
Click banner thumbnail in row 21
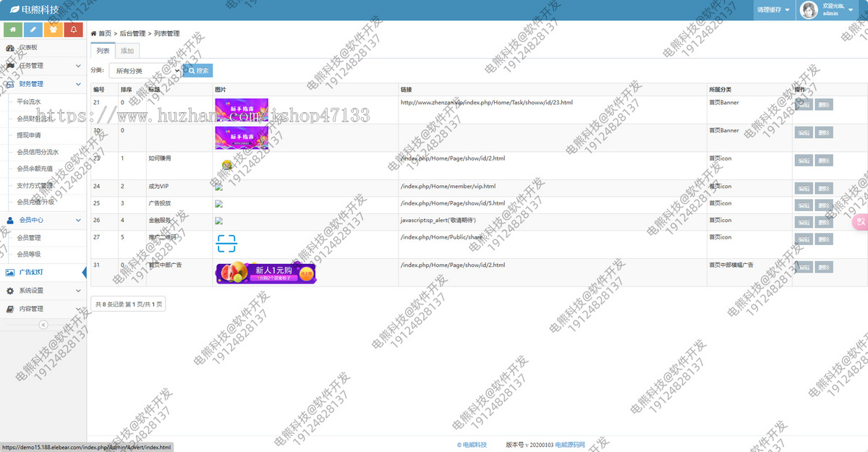[x=242, y=110]
